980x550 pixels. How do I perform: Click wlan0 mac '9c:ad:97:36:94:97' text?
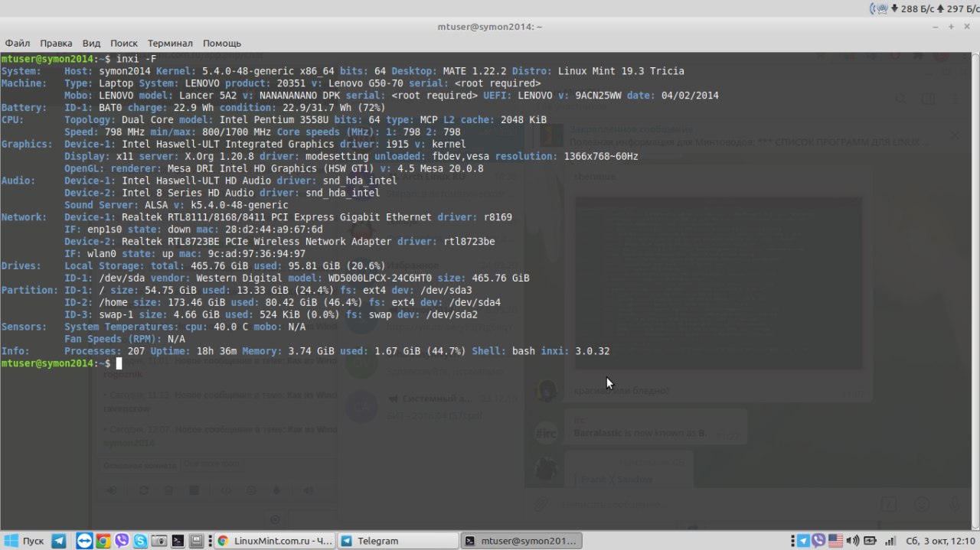click(256, 253)
